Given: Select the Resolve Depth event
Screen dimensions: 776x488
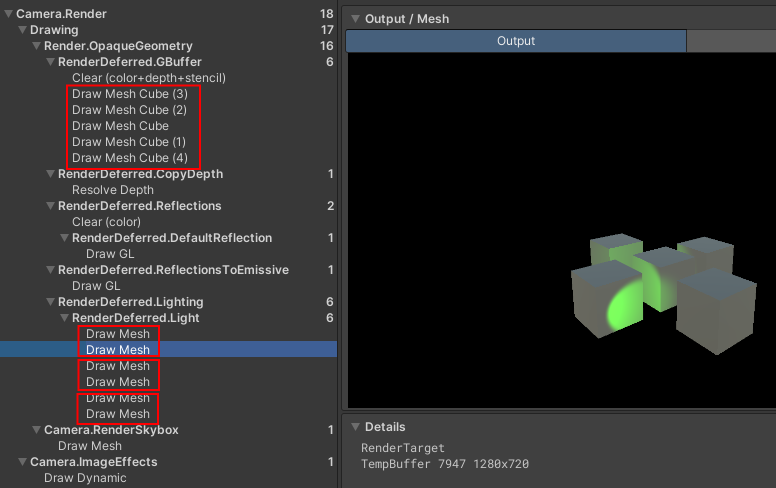Looking at the screenshot, I should coord(113,190).
